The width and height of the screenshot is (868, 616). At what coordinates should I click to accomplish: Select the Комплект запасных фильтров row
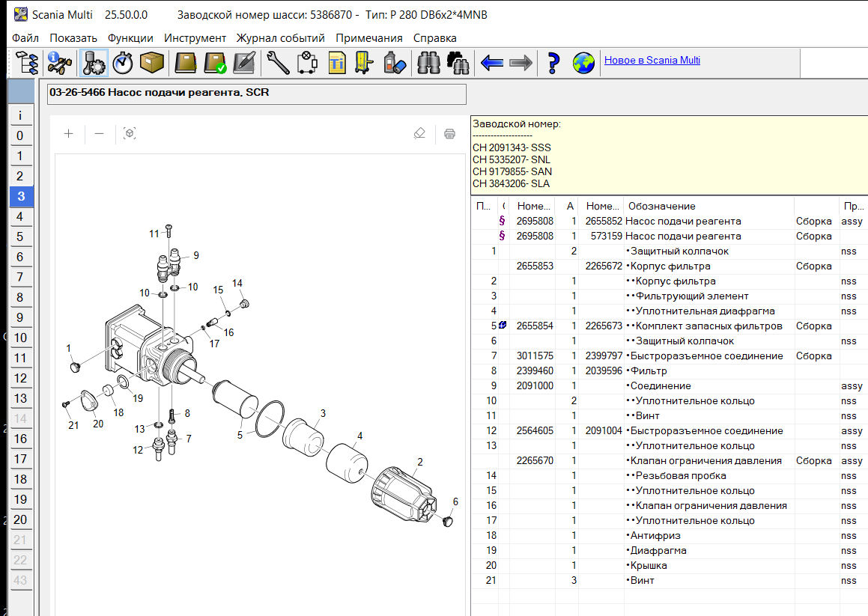click(670, 326)
